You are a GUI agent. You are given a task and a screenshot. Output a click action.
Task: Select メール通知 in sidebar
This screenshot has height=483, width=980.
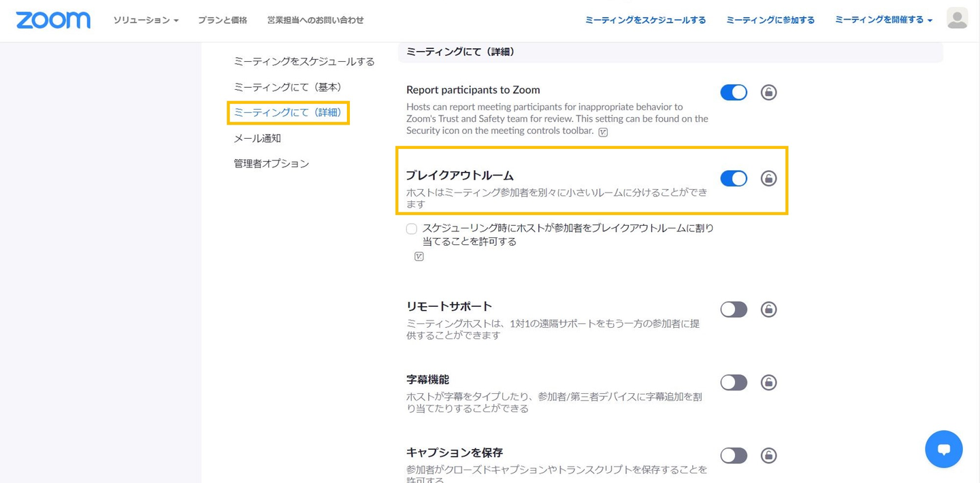pyautogui.click(x=257, y=138)
